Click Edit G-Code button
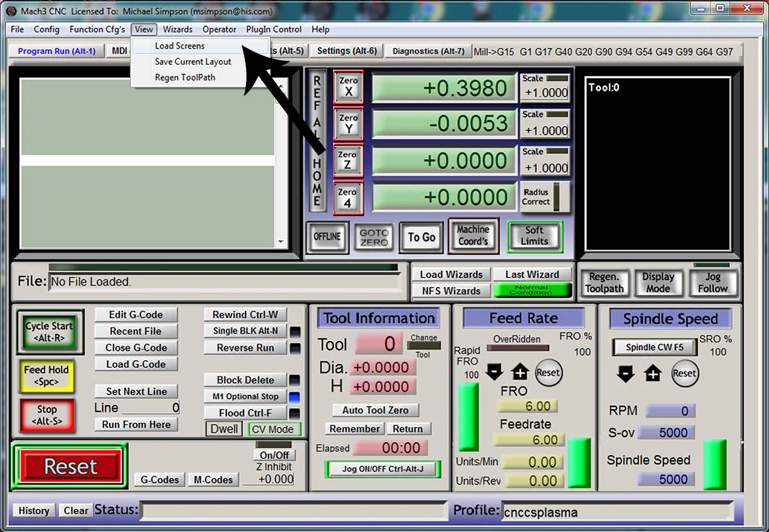Image resolution: width=769 pixels, height=532 pixels. click(135, 315)
